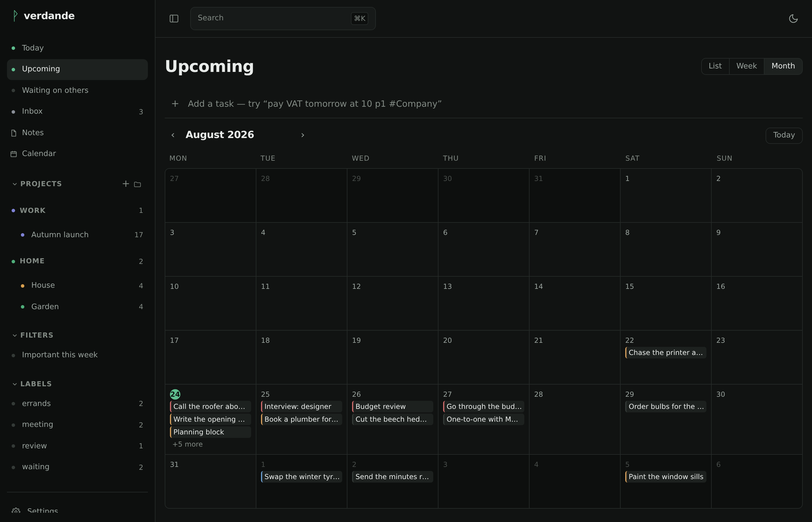The height and width of the screenshot is (522, 812).
Task: Open the Planning block task
Action: click(x=210, y=432)
